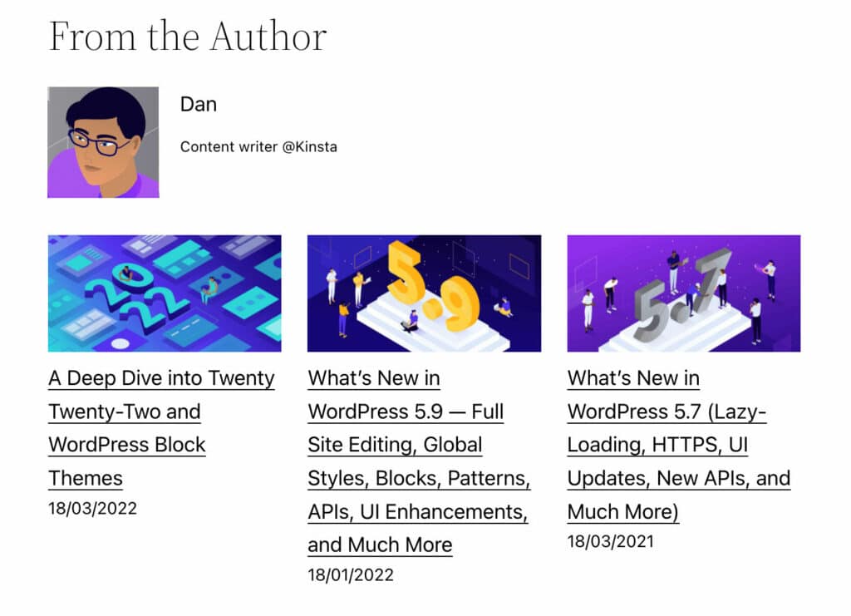Screen dimensions: 851x616
Task: Click the 18/03/2022 publication date
Action: 92,508
